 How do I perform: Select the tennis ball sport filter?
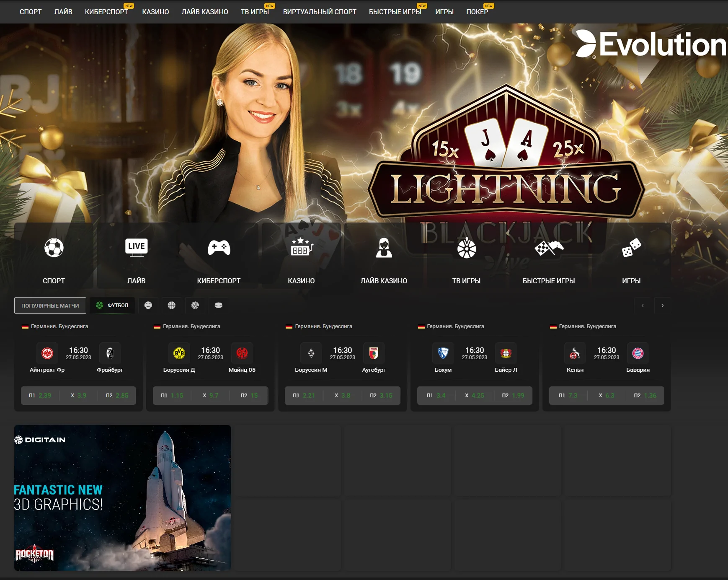(x=148, y=306)
